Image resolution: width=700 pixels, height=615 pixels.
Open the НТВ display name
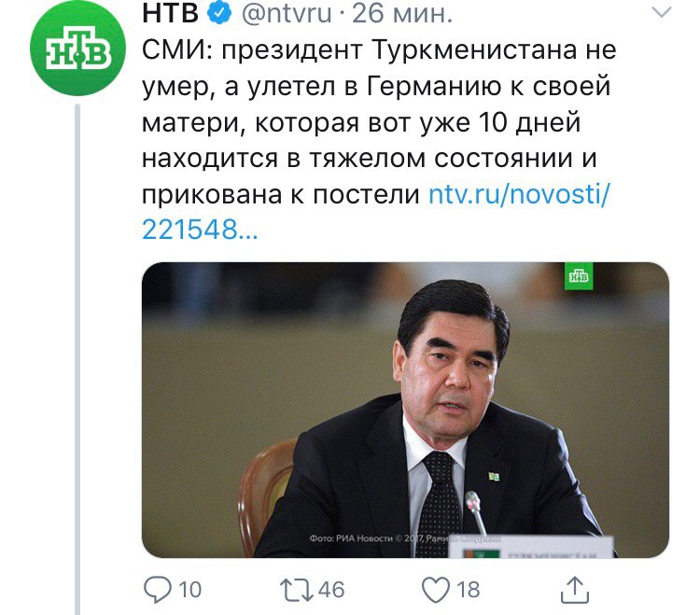click(x=171, y=13)
